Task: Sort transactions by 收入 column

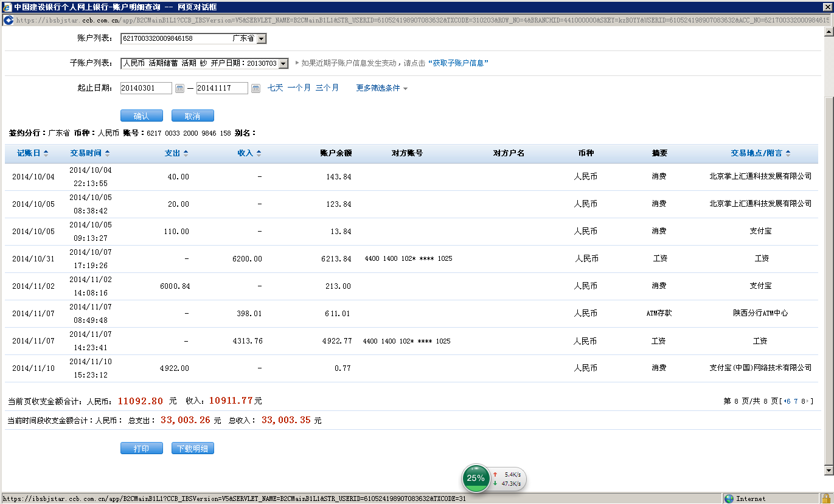Action: coord(249,153)
